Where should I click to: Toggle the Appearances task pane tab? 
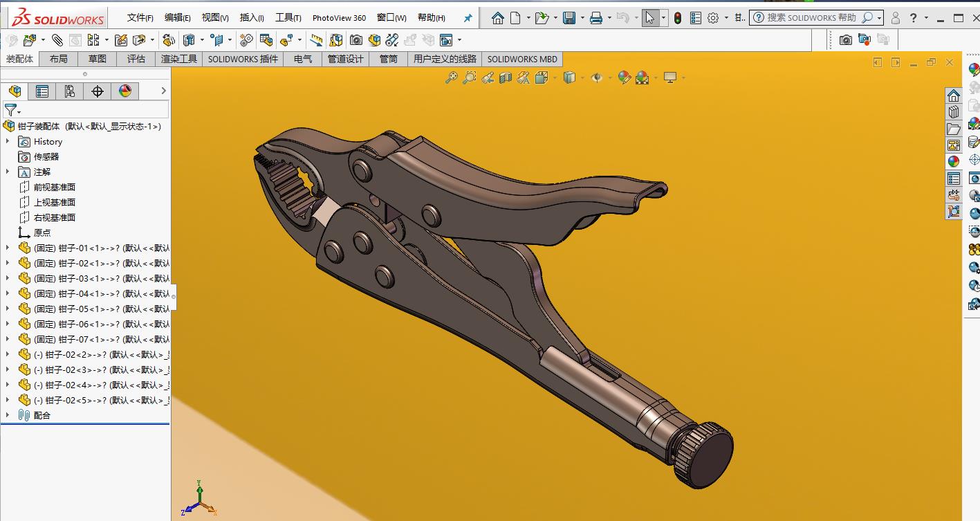coord(954,161)
